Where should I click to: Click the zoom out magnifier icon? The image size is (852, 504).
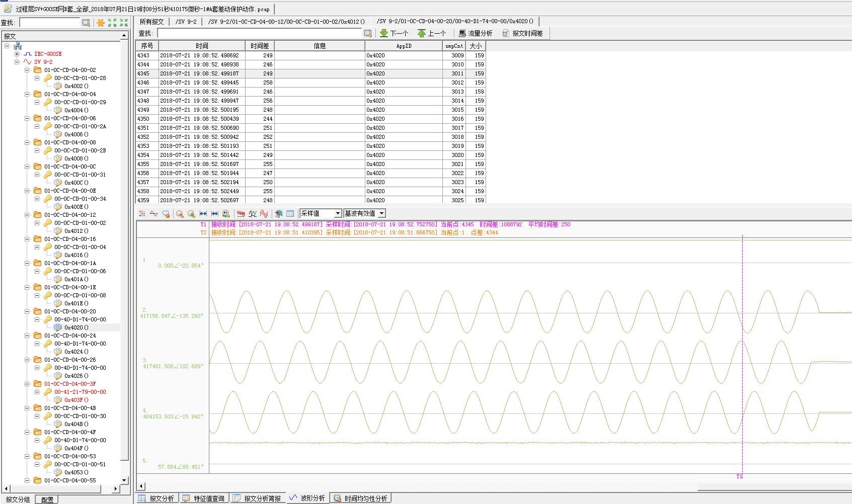click(x=180, y=214)
